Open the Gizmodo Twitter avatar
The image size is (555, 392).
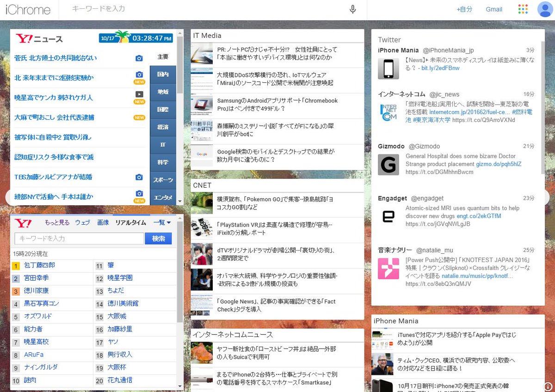point(388,165)
